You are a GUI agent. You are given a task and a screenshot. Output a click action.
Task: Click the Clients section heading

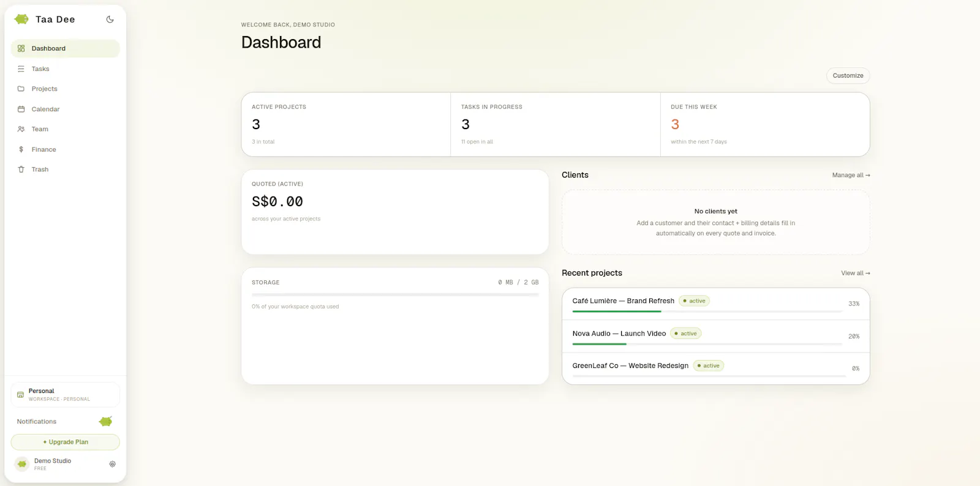[x=575, y=175]
